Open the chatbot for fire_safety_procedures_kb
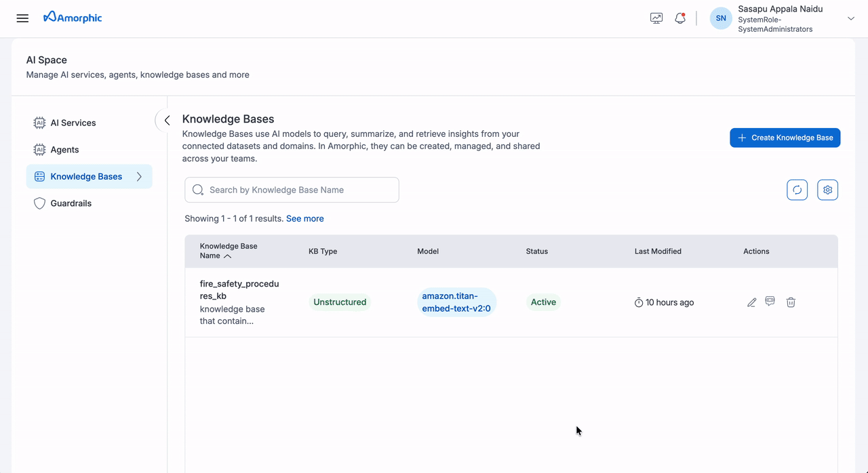 pyautogui.click(x=770, y=302)
